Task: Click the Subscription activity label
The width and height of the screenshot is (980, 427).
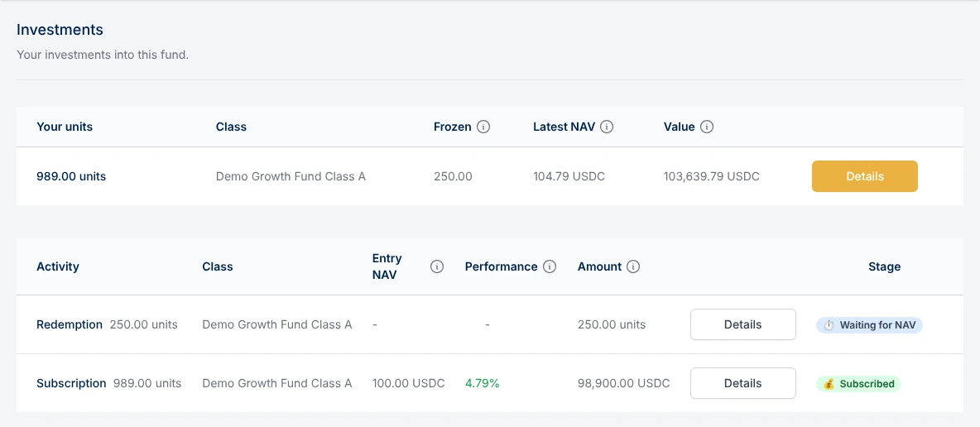Action: (71, 383)
